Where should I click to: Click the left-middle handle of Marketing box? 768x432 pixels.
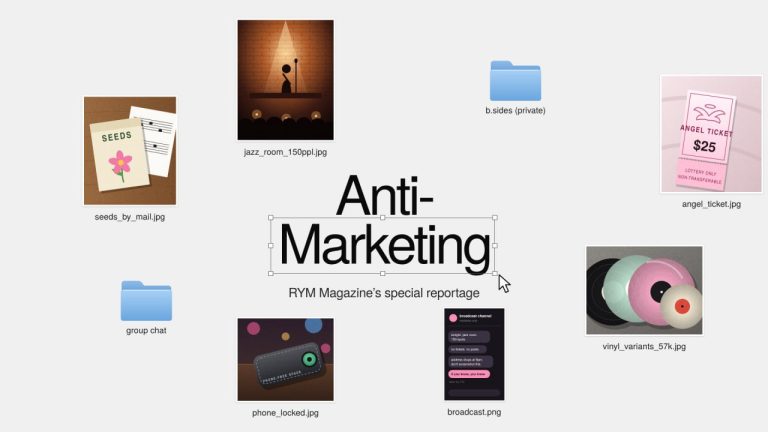click(x=271, y=245)
